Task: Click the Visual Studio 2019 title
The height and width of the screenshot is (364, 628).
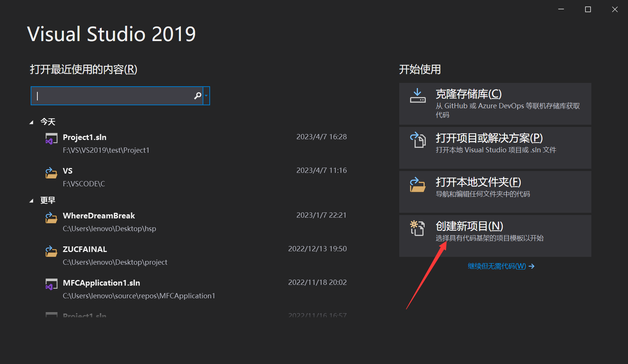Action: pyautogui.click(x=111, y=34)
